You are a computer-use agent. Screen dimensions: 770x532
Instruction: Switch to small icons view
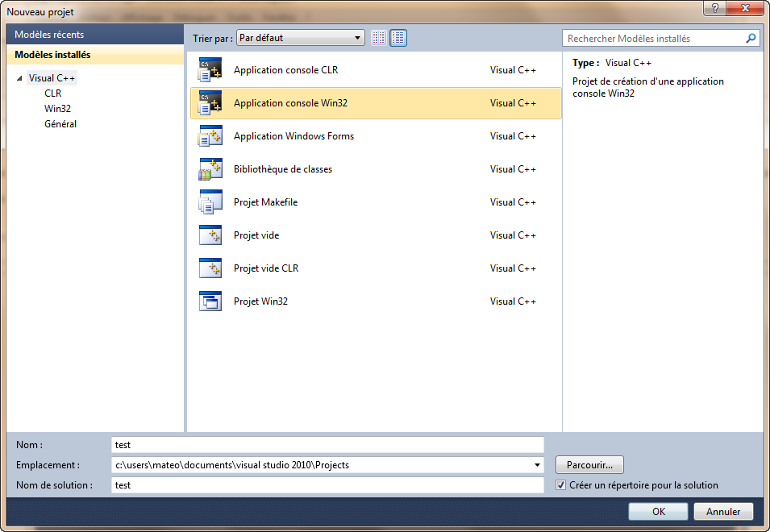coord(379,38)
